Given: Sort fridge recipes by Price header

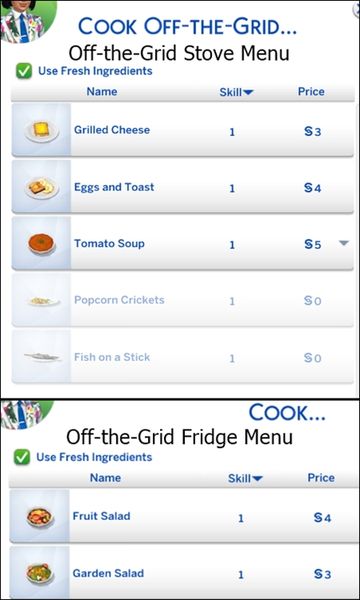Looking at the screenshot, I should (321, 478).
